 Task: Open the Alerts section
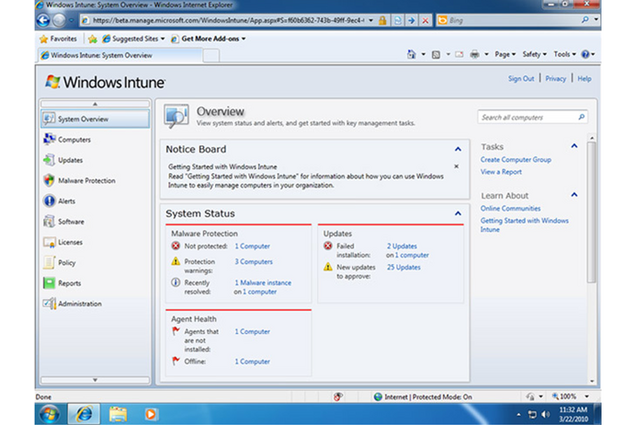coord(66,201)
